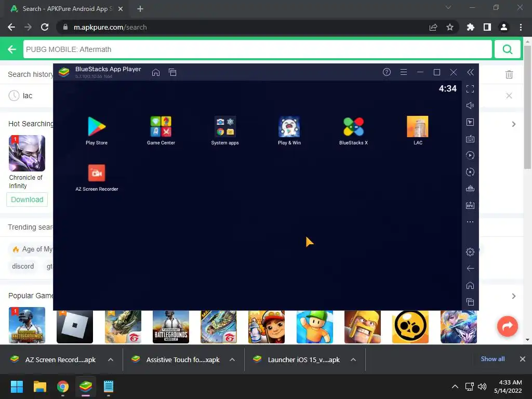Open the keyboard controls icon in BlueStacks sidebar
Screen dimensions: 532x399
[x=470, y=139]
